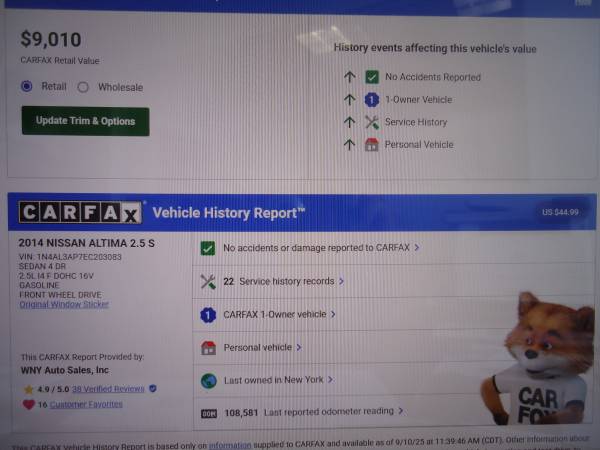Expand chevron after No accidents or damage reported
Image resolution: width=600 pixels, height=450 pixels.
[x=417, y=248]
